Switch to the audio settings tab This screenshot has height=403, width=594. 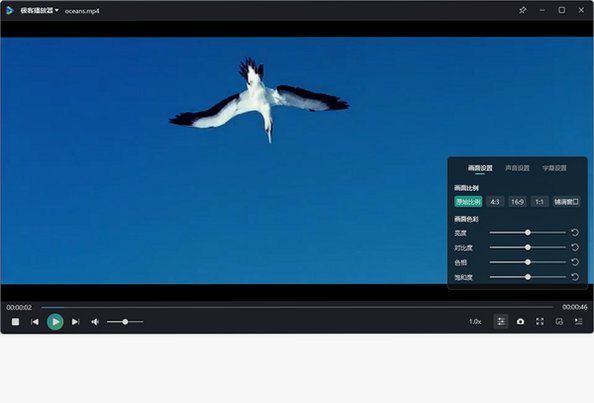coord(517,168)
